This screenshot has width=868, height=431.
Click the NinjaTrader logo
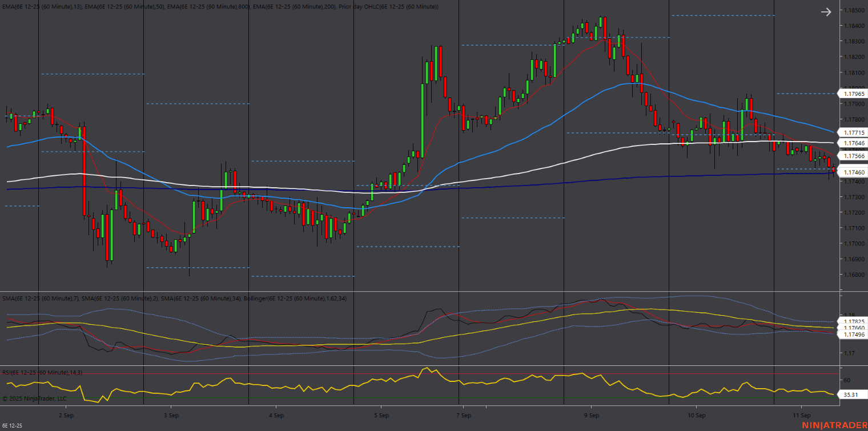[x=833, y=425]
